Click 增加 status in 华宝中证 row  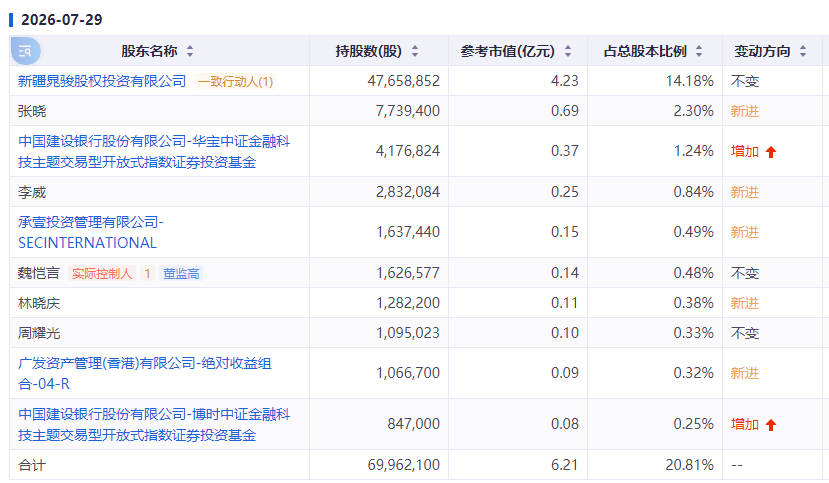pyautogui.click(x=744, y=152)
